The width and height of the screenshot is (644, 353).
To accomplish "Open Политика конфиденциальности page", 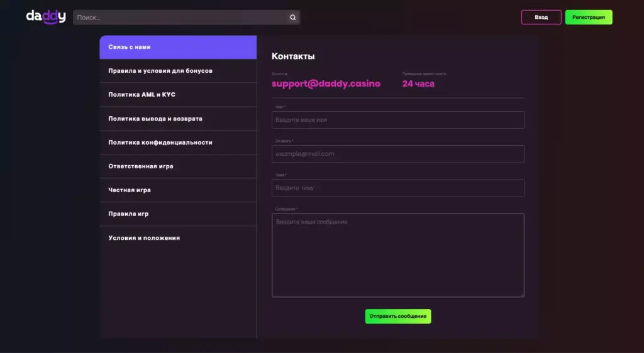I will (178, 143).
